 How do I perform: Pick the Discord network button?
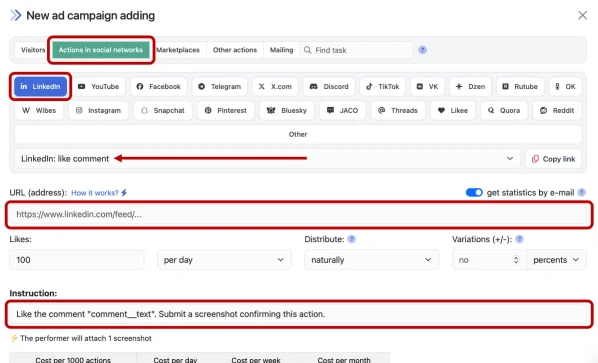pyautogui.click(x=329, y=87)
